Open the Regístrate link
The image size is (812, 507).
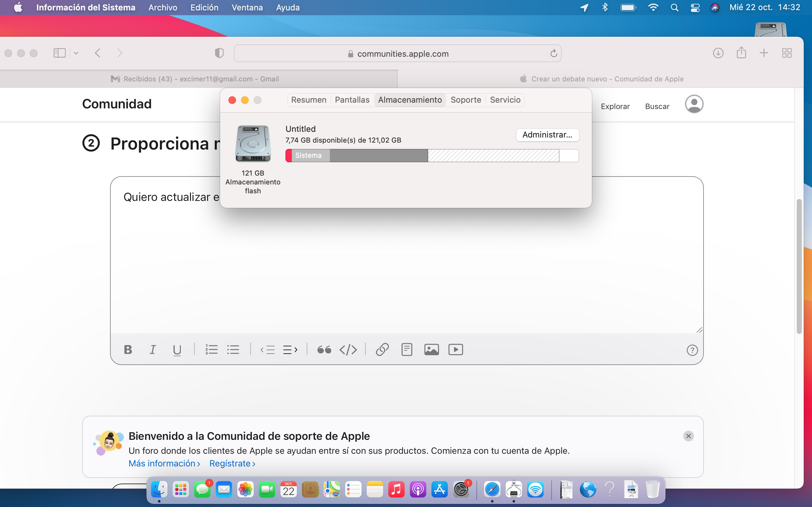coord(232,463)
